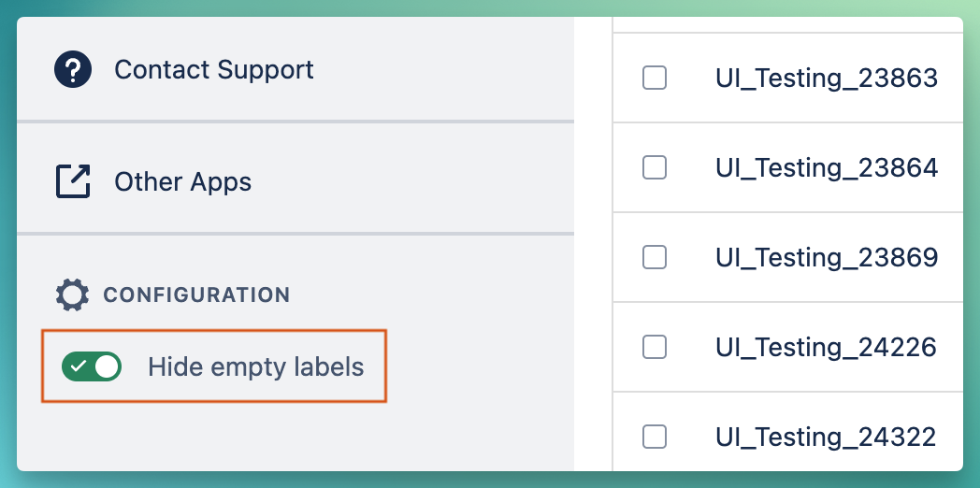Viewport: 980px width, 488px height.
Task: Select the UI_Testing_23869 checkbox
Action: (655, 257)
